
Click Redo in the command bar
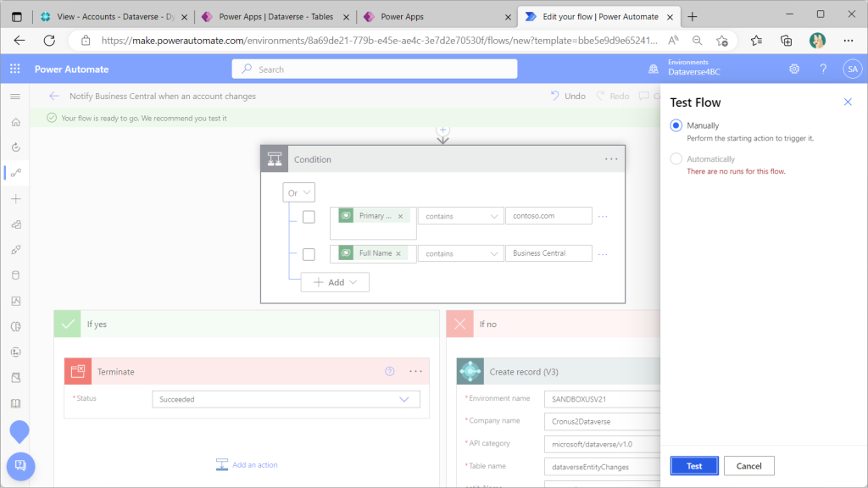click(x=613, y=96)
